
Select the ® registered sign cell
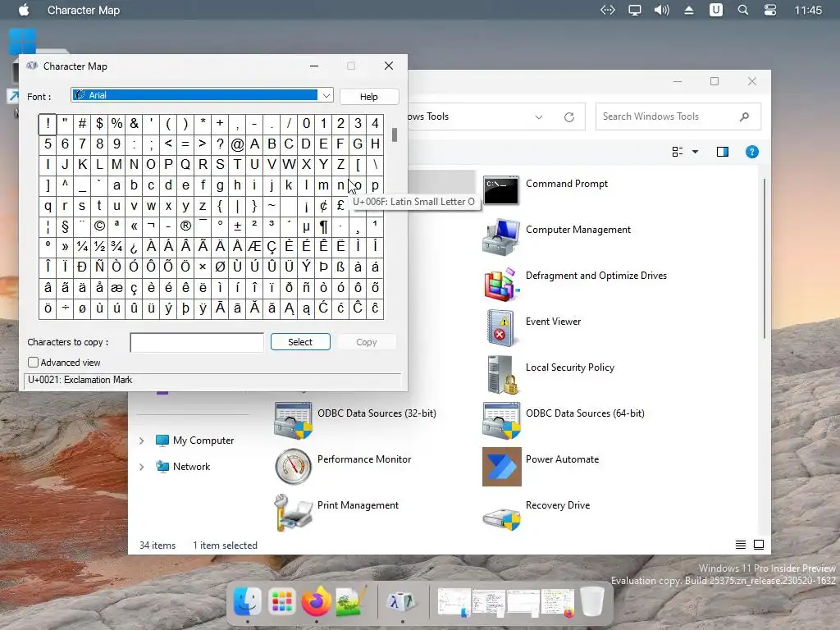click(x=185, y=226)
